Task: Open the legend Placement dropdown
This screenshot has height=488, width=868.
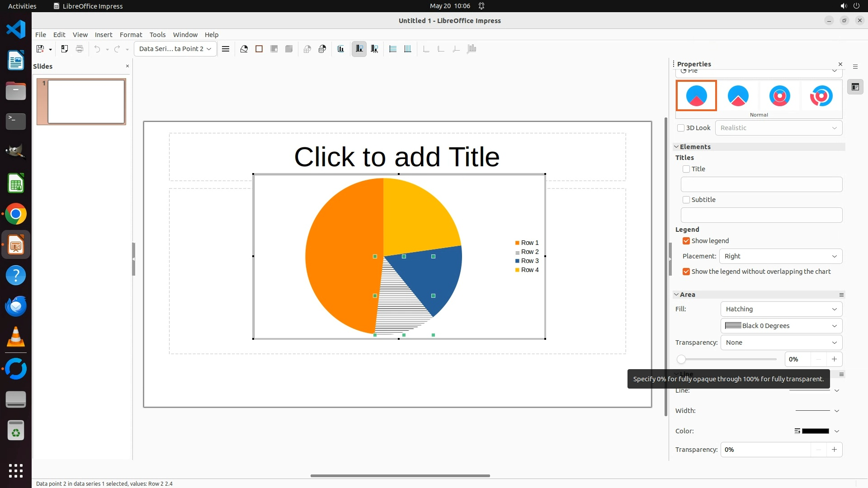Action: [781, 256]
